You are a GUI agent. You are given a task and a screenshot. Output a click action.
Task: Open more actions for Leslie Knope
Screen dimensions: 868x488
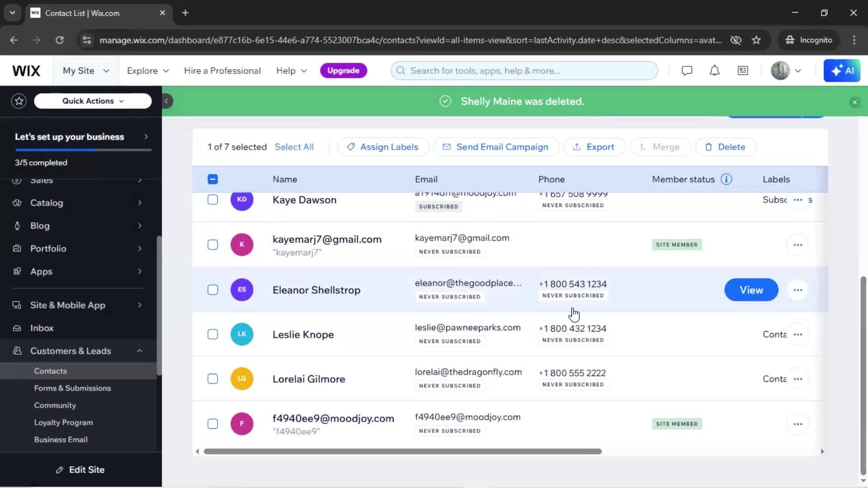[x=797, y=334]
